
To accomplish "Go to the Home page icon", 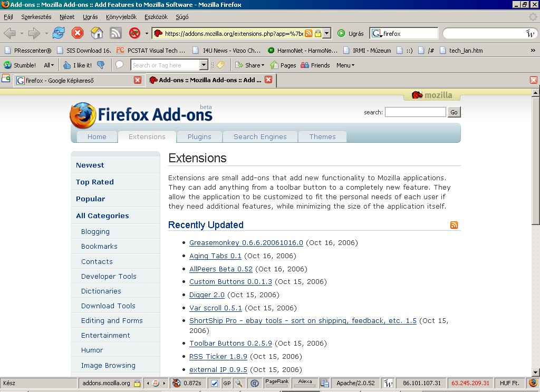I will point(97,33).
